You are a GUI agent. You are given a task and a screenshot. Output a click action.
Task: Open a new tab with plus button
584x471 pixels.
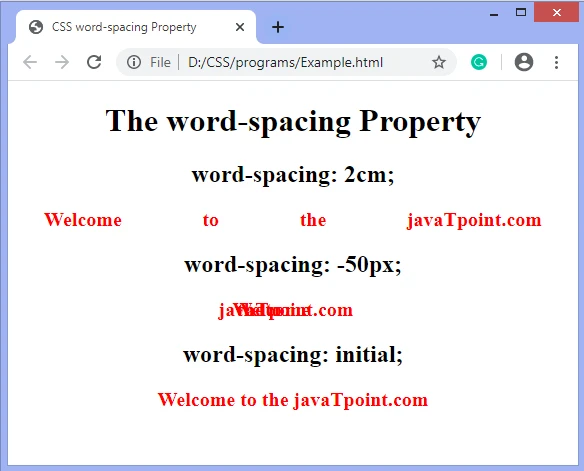[x=277, y=27]
